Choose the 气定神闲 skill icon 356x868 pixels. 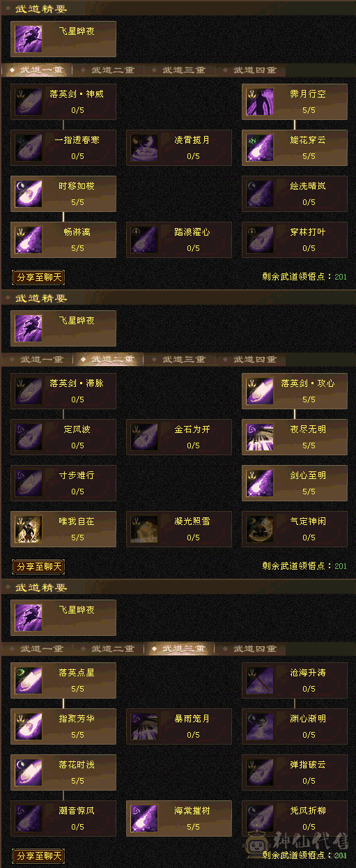(259, 529)
